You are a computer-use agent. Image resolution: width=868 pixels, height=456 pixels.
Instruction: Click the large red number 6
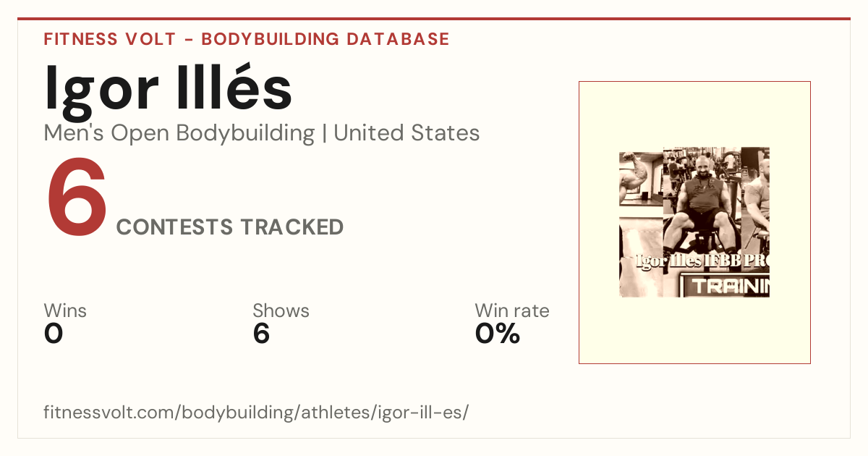coord(77,199)
